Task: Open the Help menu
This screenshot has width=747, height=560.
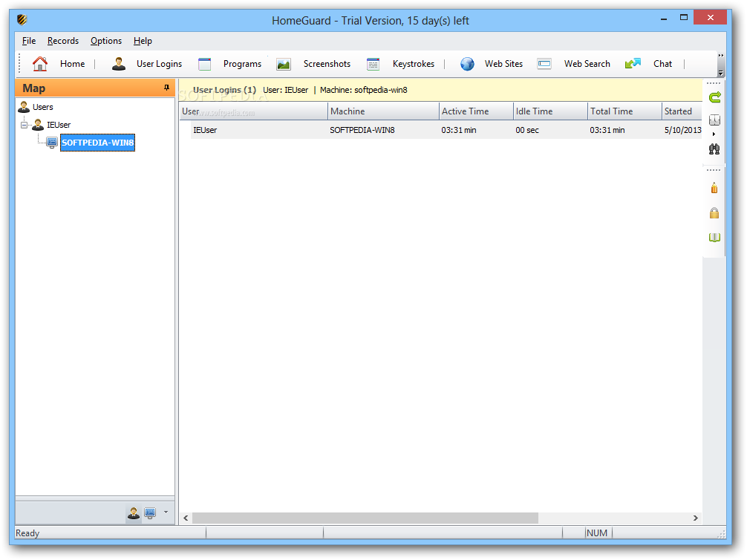Action: [143, 41]
